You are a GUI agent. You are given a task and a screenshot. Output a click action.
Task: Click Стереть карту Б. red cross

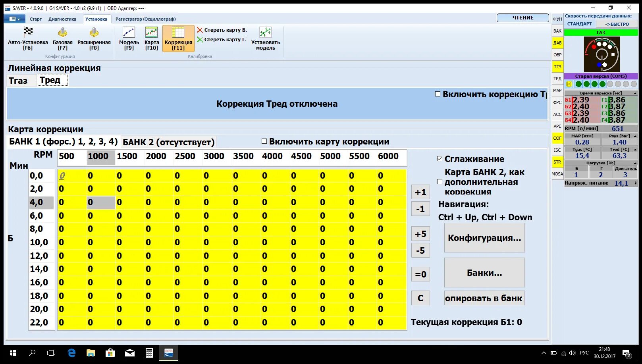200,30
